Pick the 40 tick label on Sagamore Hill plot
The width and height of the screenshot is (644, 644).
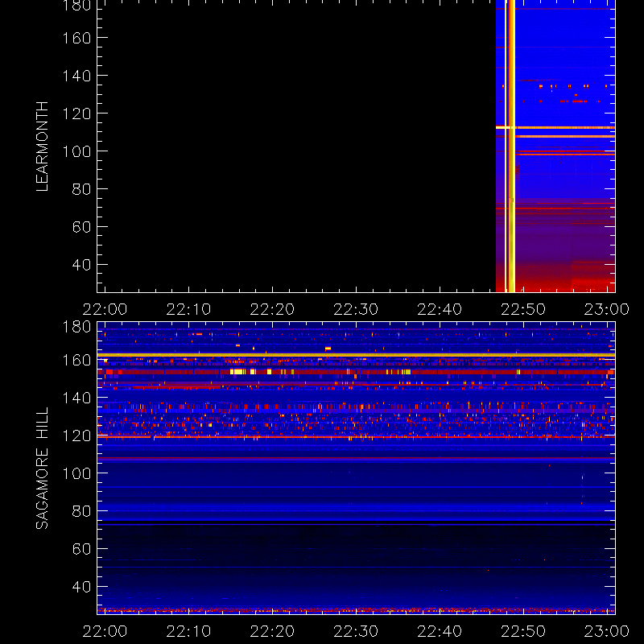click(81, 587)
